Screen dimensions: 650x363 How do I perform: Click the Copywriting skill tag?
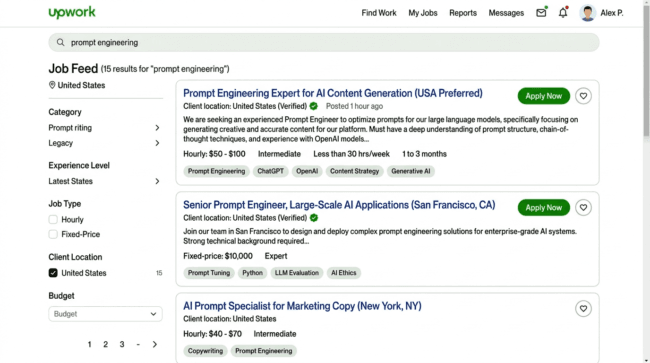click(x=205, y=351)
